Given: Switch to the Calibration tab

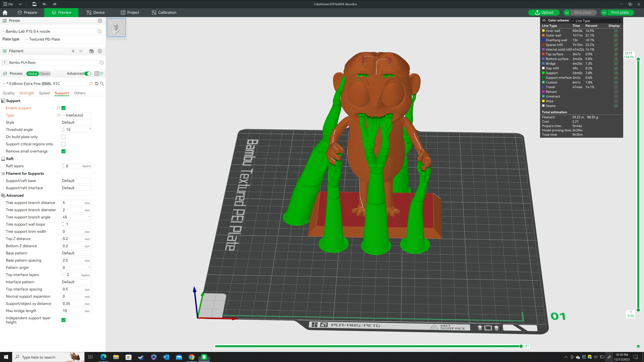Looking at the screenshot, I should [164, 13].
